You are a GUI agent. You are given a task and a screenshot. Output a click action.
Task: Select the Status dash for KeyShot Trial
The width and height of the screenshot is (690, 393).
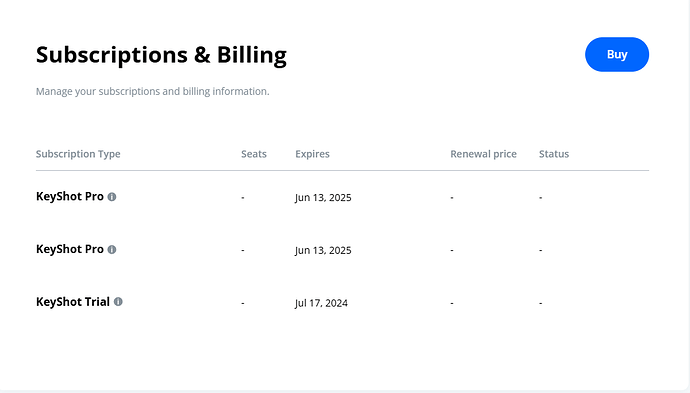(541, 303)
